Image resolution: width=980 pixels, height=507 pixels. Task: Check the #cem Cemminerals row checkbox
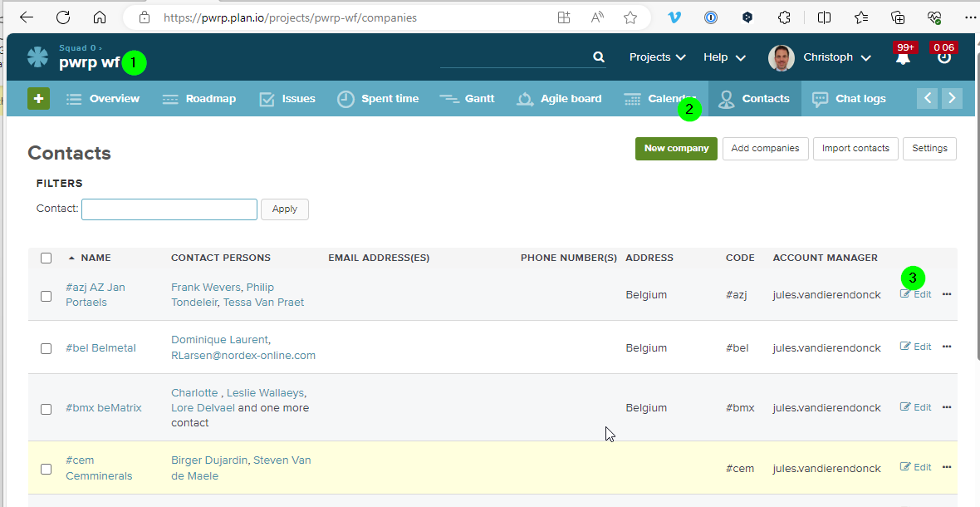click(47, 469)
